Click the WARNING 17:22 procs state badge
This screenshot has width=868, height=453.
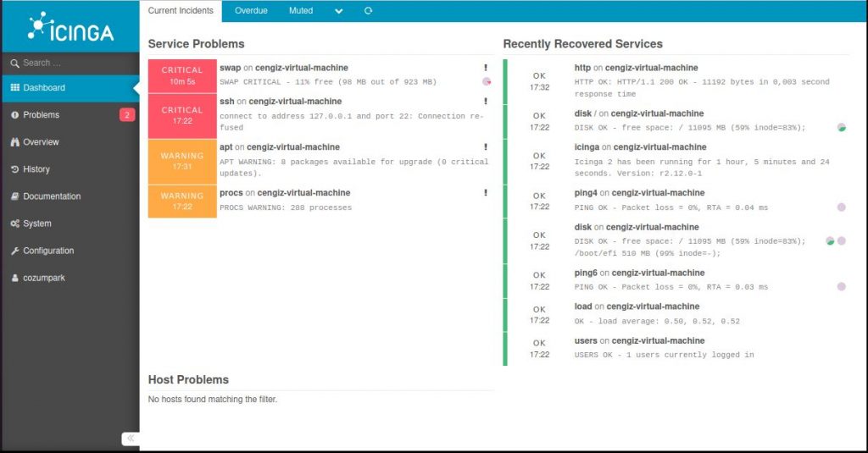[182, 202]
